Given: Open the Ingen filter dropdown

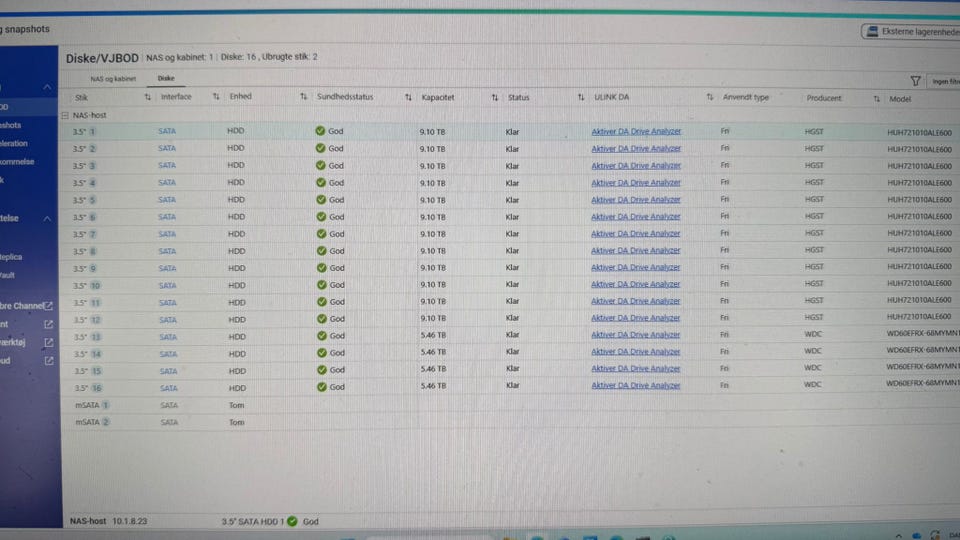Looking at the screenshot, I should pyautogui.click(x=945, y=81).
